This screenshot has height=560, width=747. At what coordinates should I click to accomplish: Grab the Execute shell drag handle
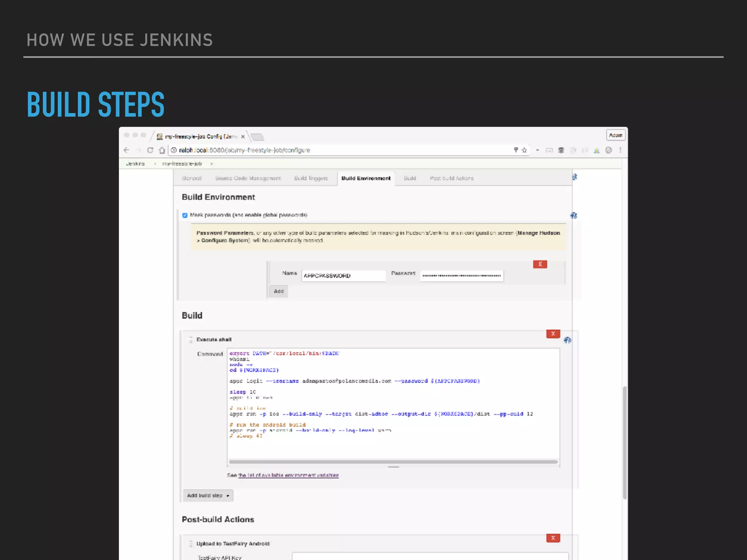[x=190, y=340]
